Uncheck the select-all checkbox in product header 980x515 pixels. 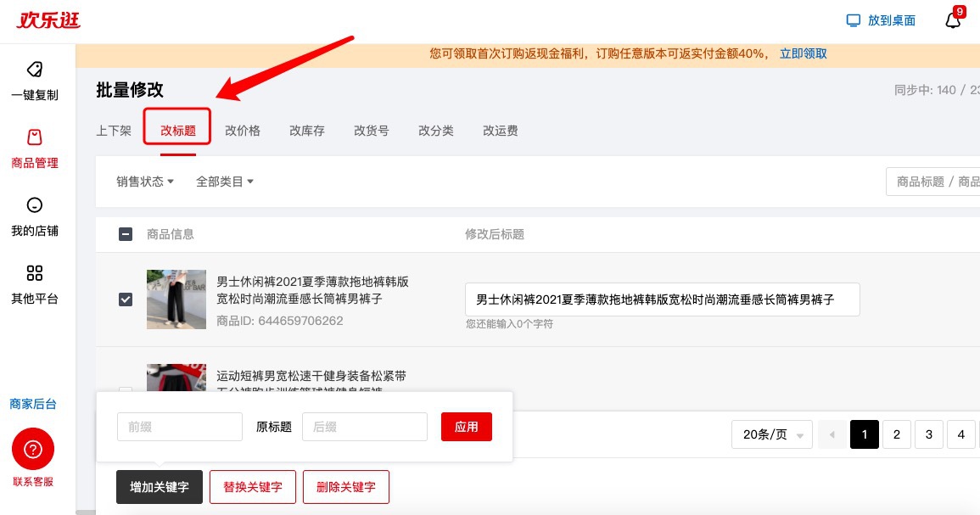[125, 234]
